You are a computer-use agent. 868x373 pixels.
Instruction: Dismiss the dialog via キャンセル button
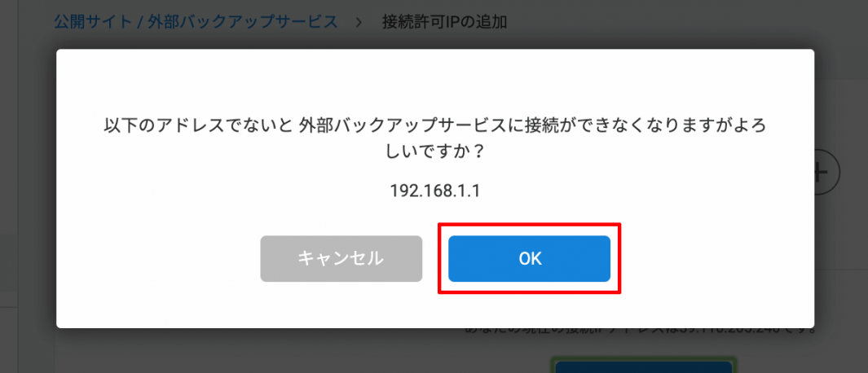pos(341,258)
